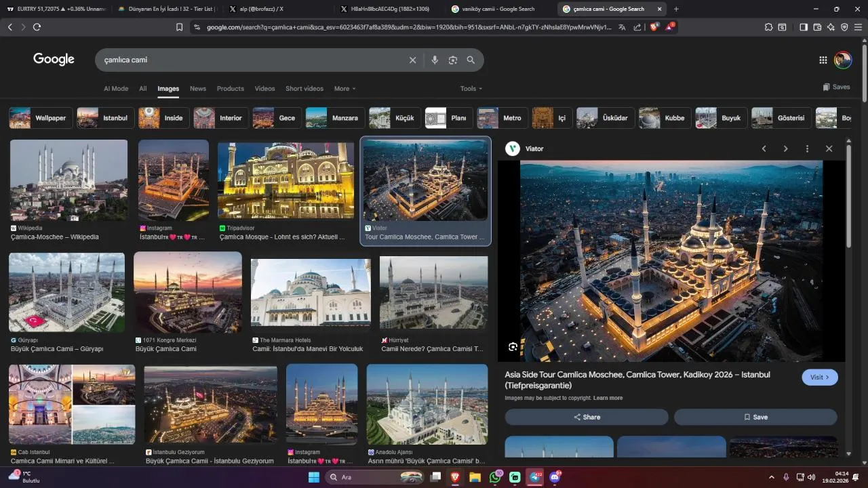Show next image in the preview panel

(x=785, y=148)
